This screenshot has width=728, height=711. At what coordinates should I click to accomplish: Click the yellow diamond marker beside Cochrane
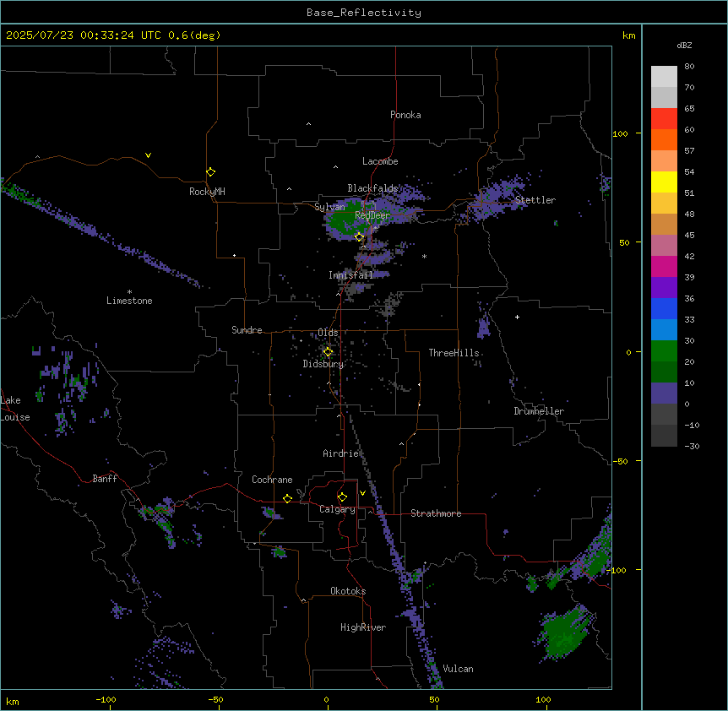[x=287, y=498]
